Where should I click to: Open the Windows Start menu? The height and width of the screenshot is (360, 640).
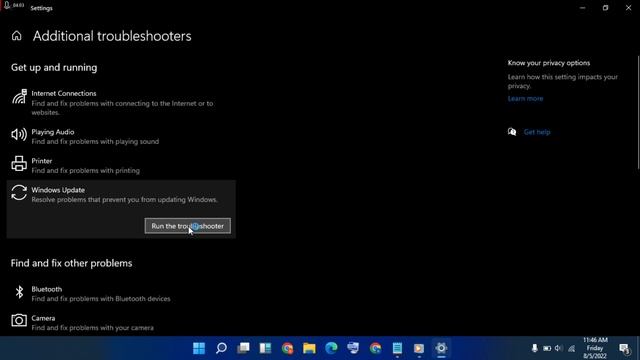pyautogui.click(x=199, y=348)
